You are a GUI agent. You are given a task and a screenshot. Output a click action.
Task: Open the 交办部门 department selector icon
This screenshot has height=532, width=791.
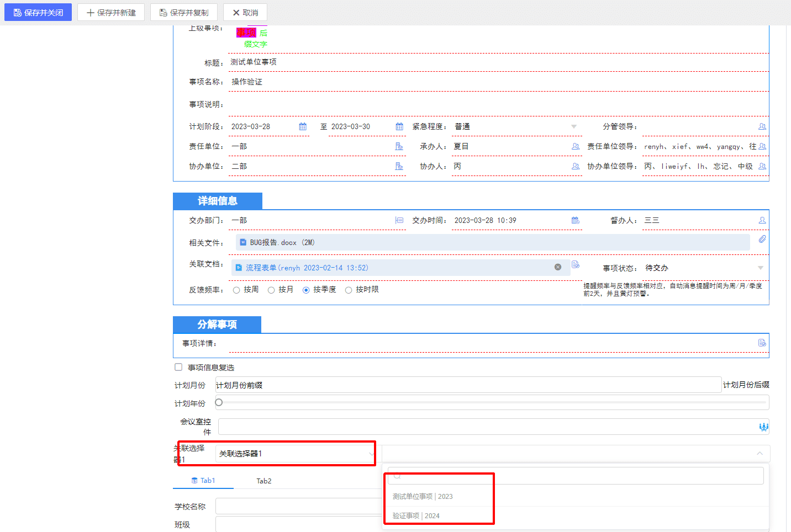coord(399,220)
